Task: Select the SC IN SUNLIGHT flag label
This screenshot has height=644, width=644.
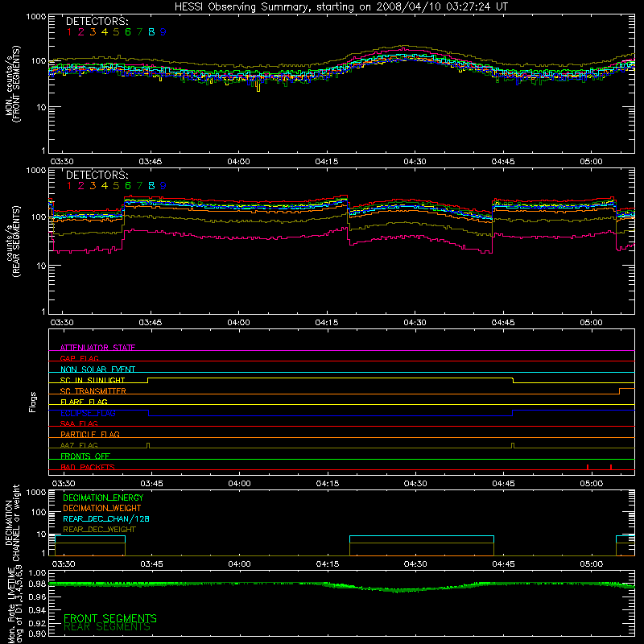Action: (x=93, y=380)
